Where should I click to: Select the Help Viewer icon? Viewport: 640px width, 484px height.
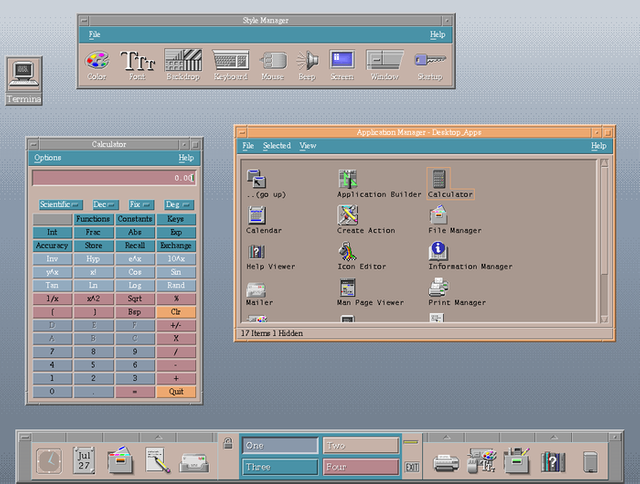coord(256,251)
